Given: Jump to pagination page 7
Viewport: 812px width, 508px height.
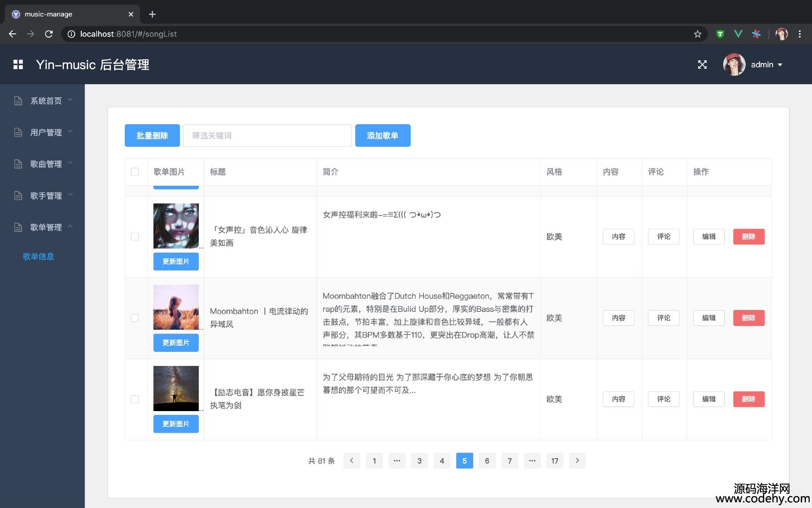Looking at the screenshot, I should coord(510,460).
